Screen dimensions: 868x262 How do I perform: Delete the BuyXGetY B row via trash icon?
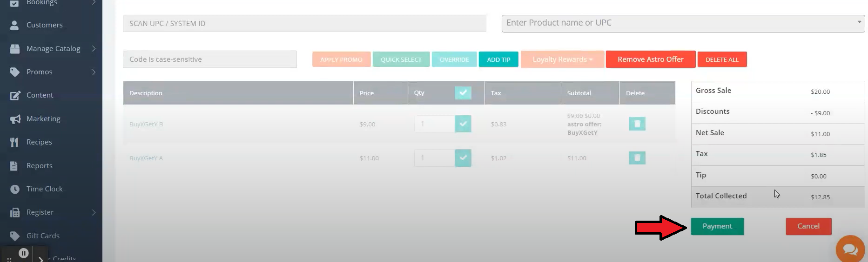tap(637, 124)
